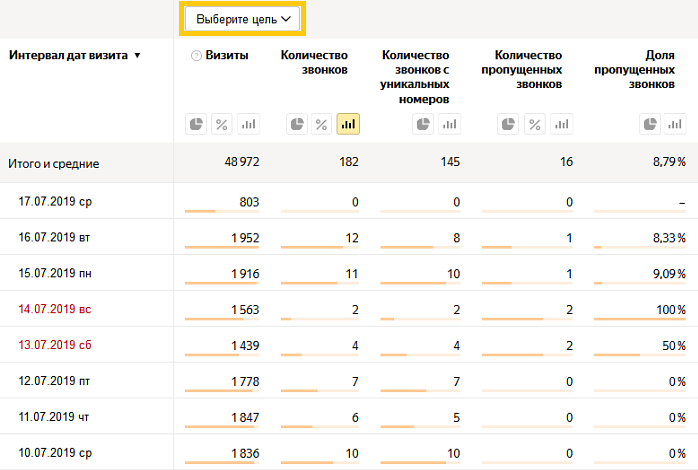Click highlighted bar chart icon under Количество звонков
This screenshot has height=470, width=698.
(x=348, y=124)
